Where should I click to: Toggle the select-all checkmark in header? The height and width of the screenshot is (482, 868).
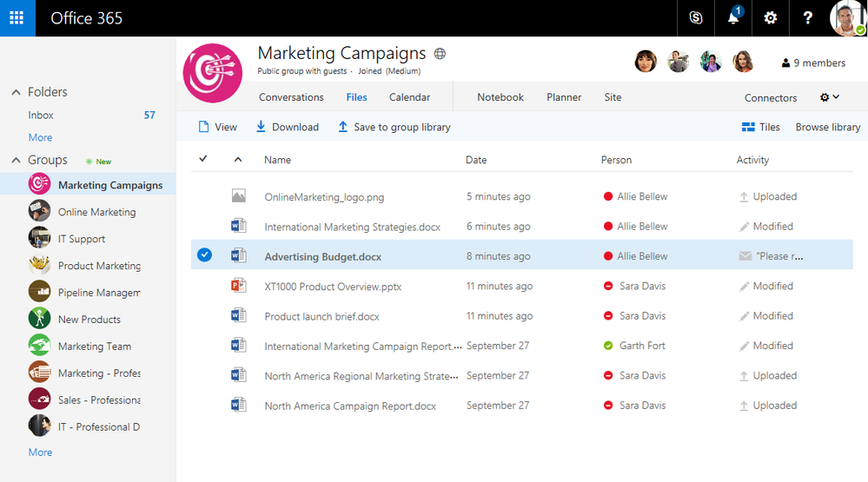point(203,159)
